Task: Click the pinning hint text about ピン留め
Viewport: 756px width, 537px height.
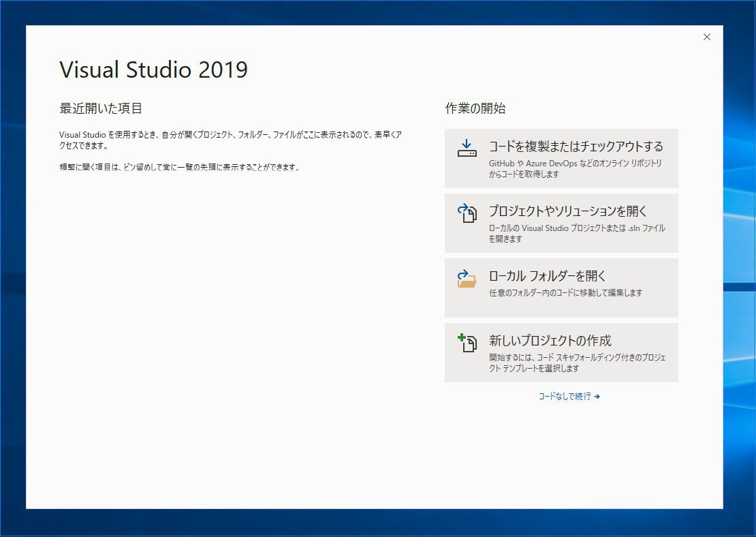Action: pyautogui.click(x=179, y=167)
